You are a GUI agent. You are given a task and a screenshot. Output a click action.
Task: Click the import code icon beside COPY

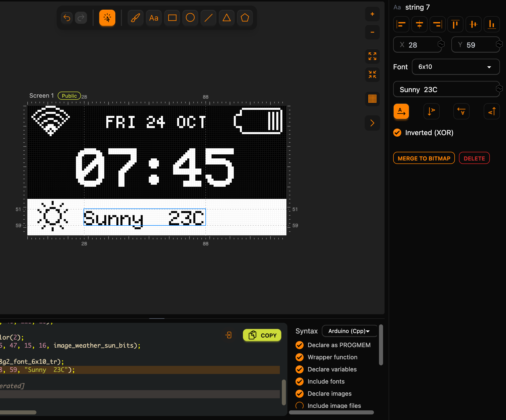point(228,335)
